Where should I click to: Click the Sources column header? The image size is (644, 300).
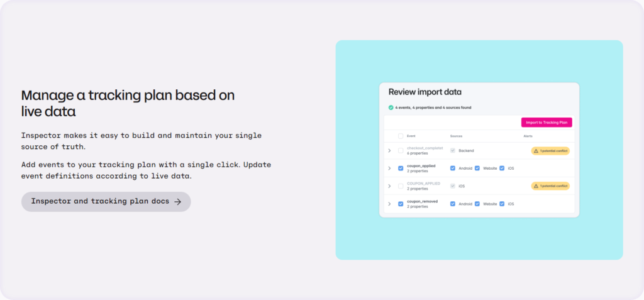(x=456, y=136)
